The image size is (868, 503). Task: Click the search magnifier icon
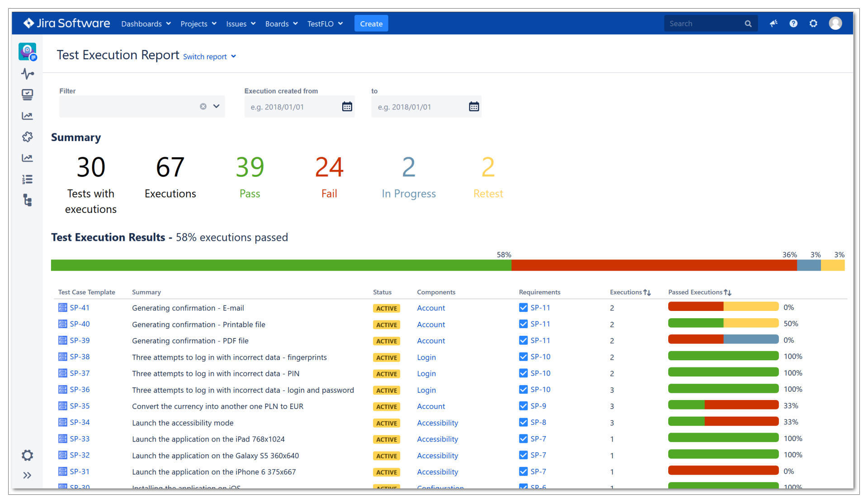point(748,24)
